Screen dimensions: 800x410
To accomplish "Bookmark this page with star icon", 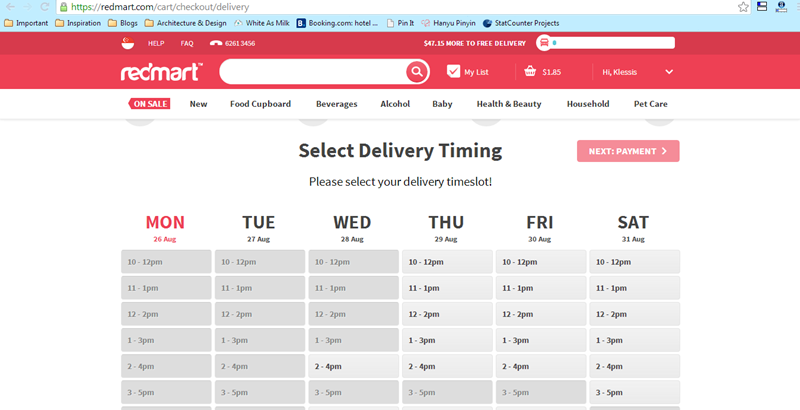I will point(743,7).
